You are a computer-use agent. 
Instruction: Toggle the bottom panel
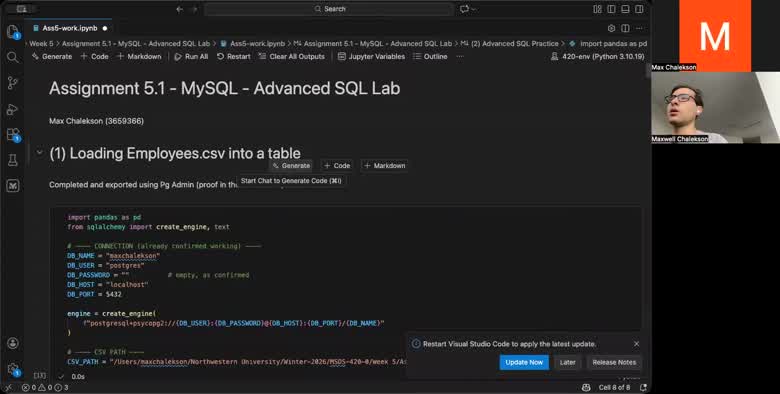(625, 9)
